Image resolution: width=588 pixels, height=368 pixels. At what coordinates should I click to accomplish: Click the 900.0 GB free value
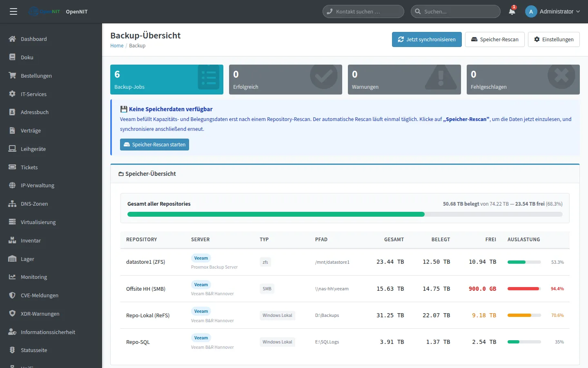[482, 289]
